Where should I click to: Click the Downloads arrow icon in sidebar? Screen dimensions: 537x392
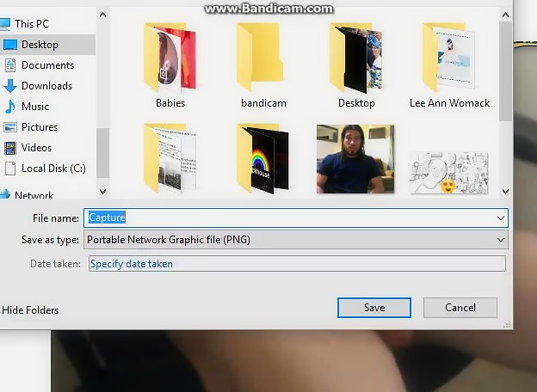click(x=10, y=86)
